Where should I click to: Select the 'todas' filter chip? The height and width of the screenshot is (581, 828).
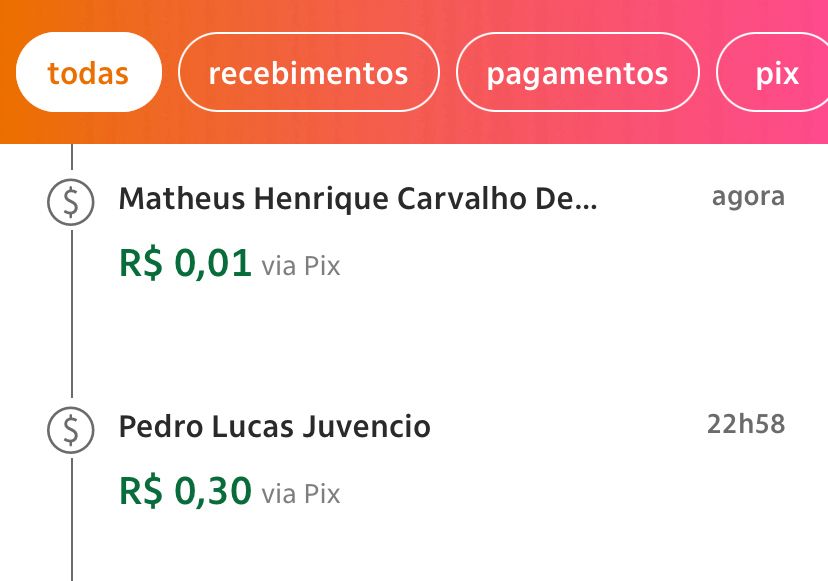[88, 73]
